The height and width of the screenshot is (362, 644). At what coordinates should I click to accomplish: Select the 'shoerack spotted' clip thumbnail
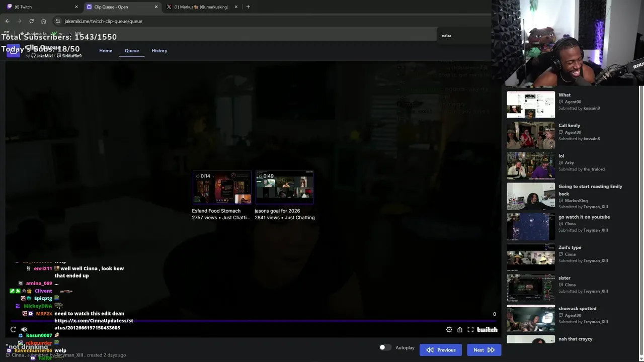click(531, 318)
